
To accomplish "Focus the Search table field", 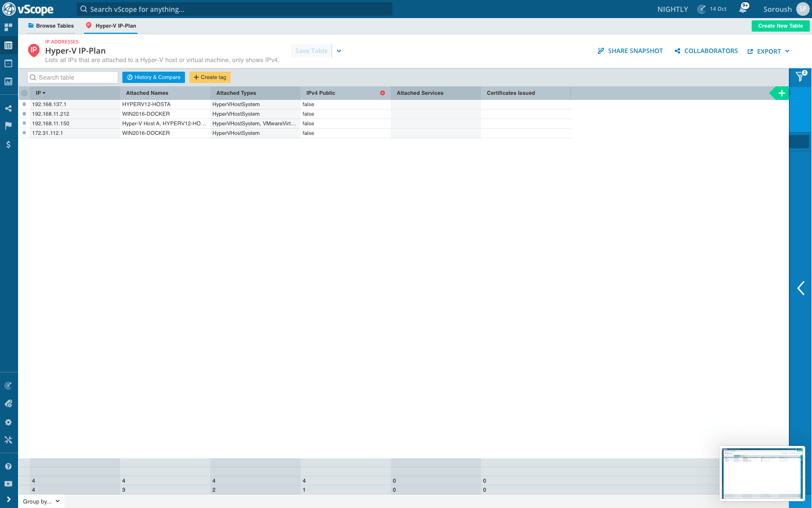I will [73, 77].
